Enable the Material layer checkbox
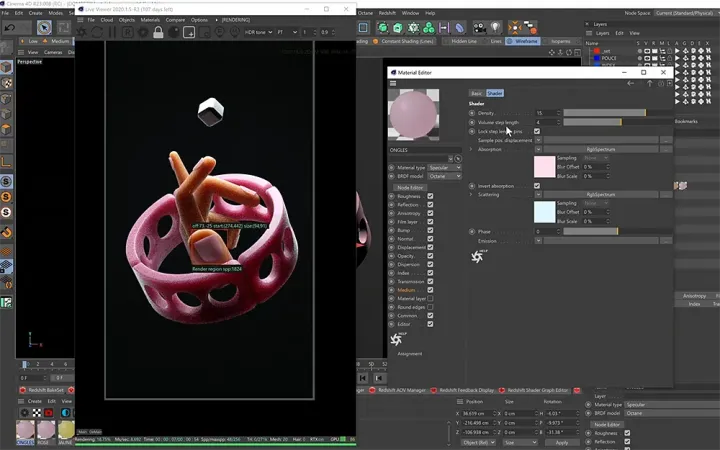The height and width of the screenshot is (450, 720). tap(430, 298)
